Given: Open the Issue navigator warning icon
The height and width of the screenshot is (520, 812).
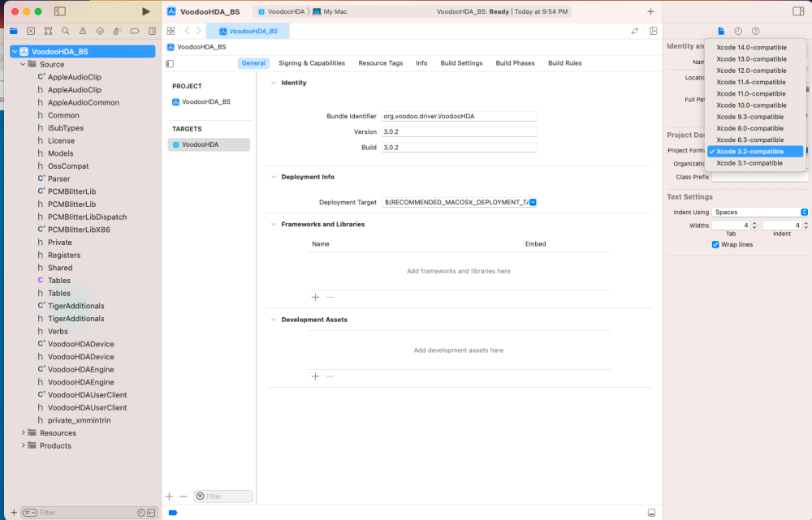Looking at the screenshot, I should tap(83, 31).
